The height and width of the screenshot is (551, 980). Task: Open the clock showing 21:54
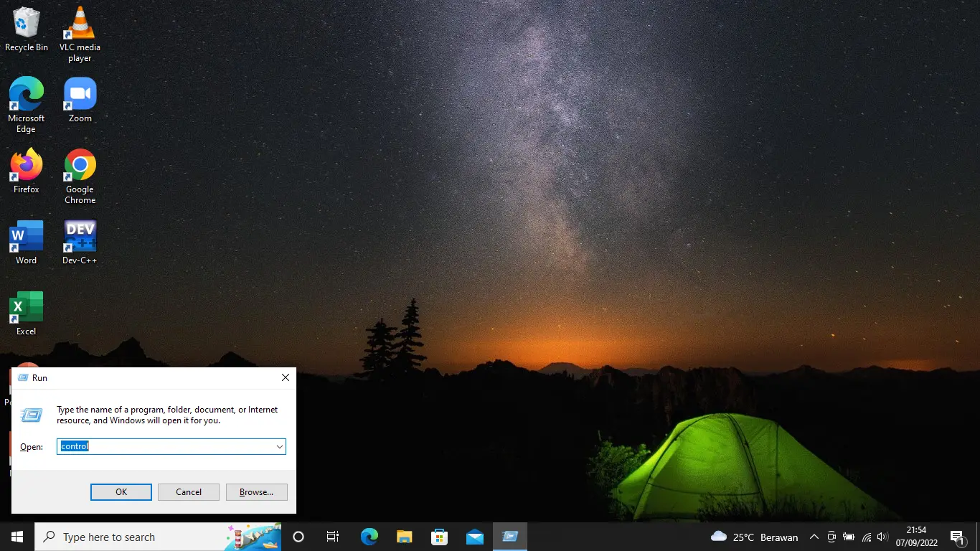916,537
